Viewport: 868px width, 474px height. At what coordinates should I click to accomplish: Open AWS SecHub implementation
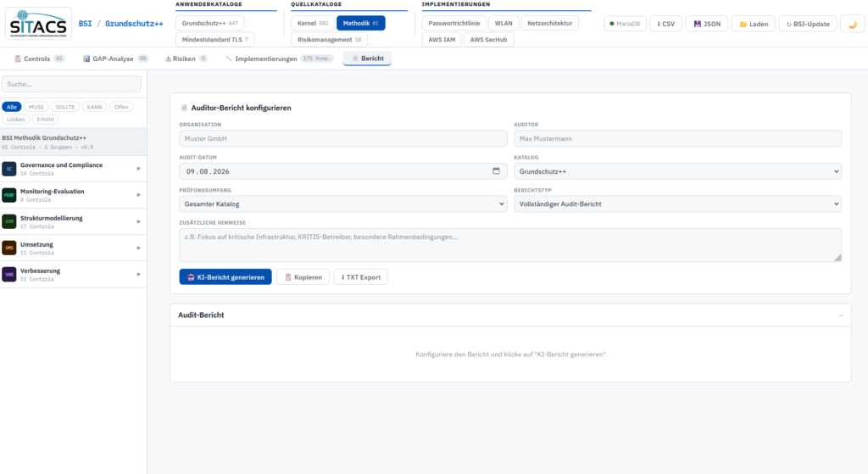[x=488, y=39]
